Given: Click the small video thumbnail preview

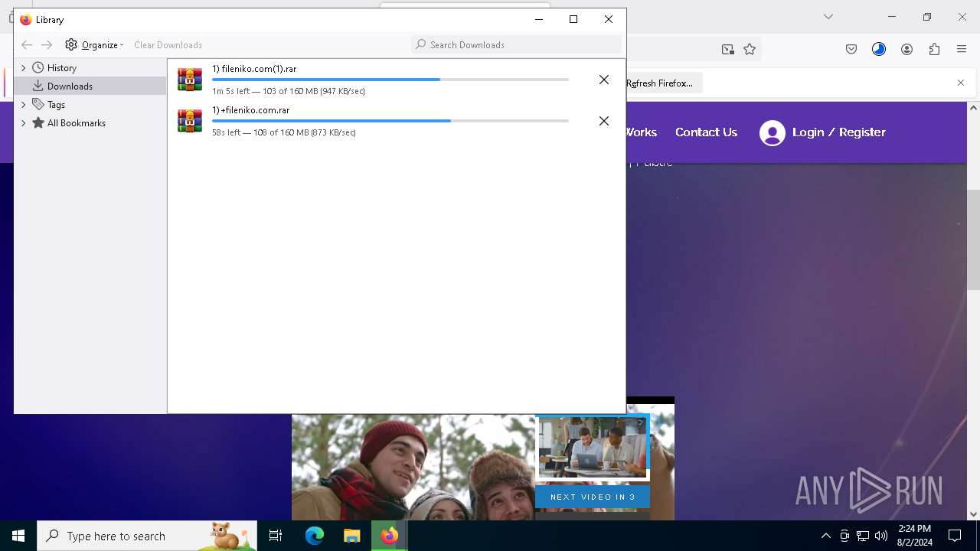Looking at the screenshot, I should (593, 446).
